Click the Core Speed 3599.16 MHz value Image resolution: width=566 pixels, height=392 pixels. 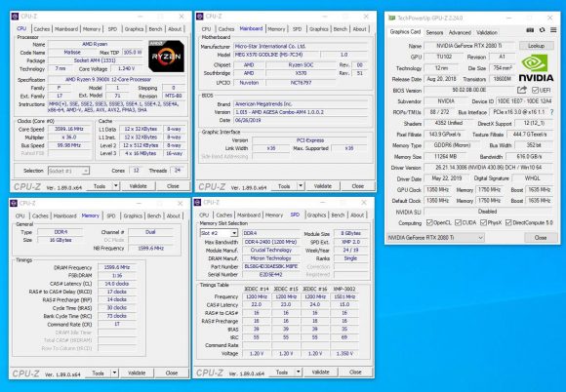tap(69, 129)
